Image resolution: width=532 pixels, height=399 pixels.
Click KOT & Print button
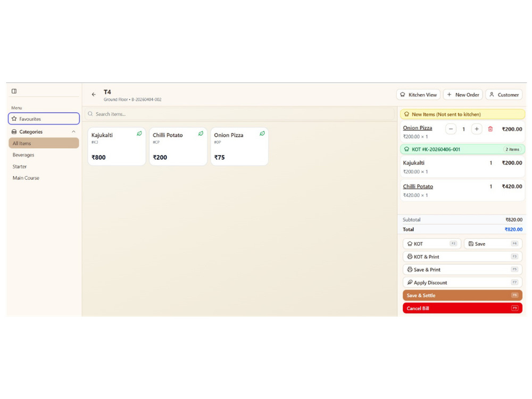point(462,256)
